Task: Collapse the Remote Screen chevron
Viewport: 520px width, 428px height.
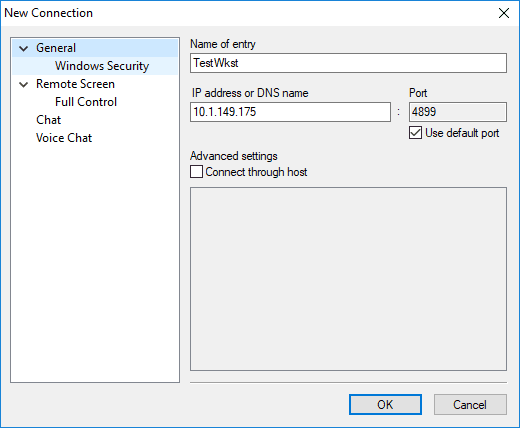Action: click(23, 85)
